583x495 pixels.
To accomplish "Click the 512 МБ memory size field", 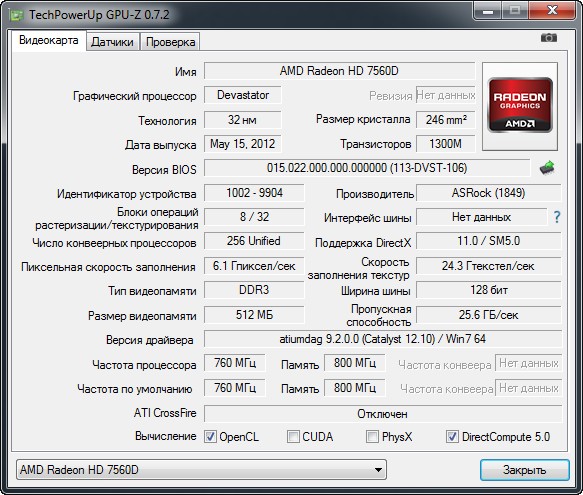I will [x=254, y=315].
